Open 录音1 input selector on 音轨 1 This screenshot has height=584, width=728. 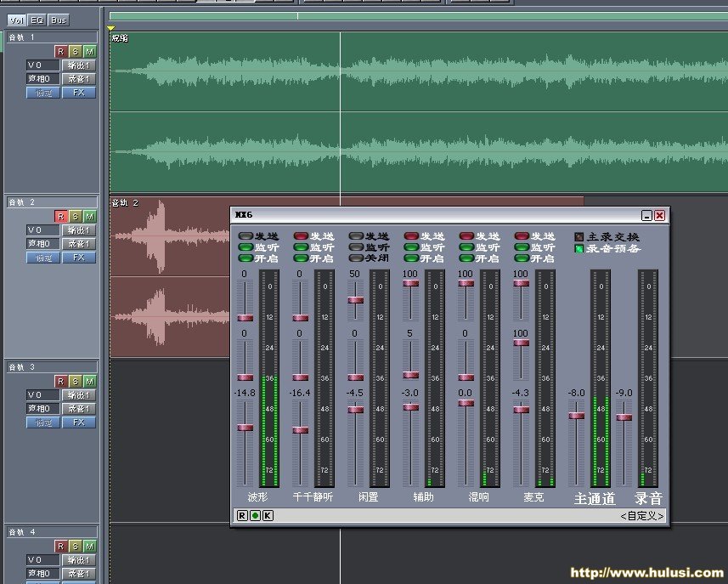(x=79, y=79)
